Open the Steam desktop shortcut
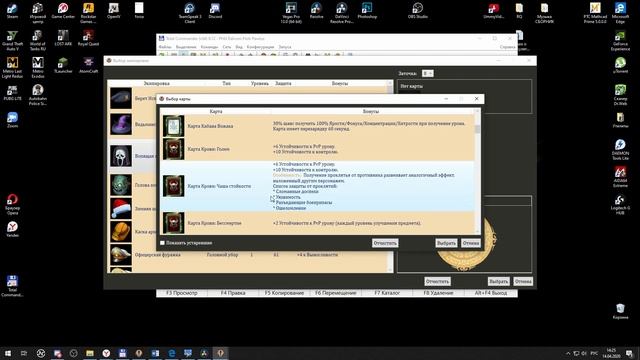The height and width of the screenshot is (360, 640). (x=12, y=11)
